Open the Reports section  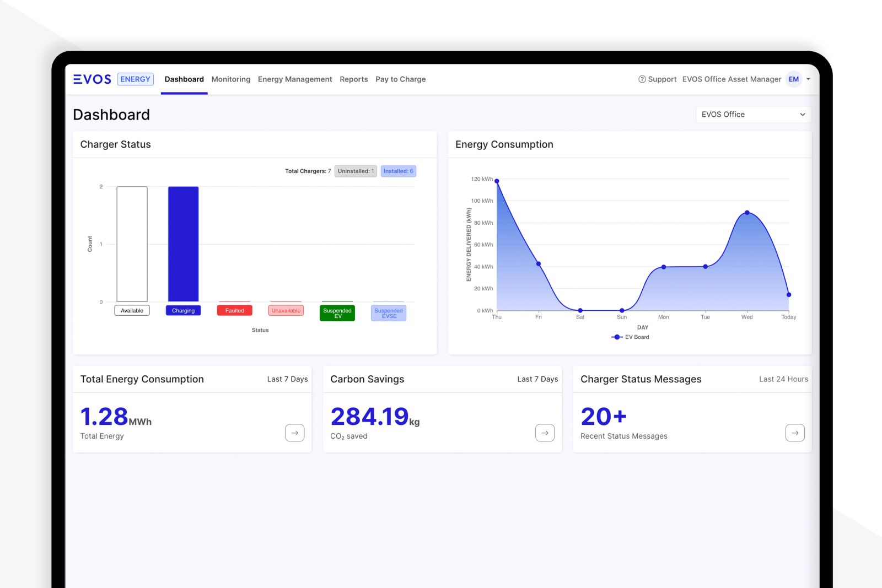(x=353, y=79)
